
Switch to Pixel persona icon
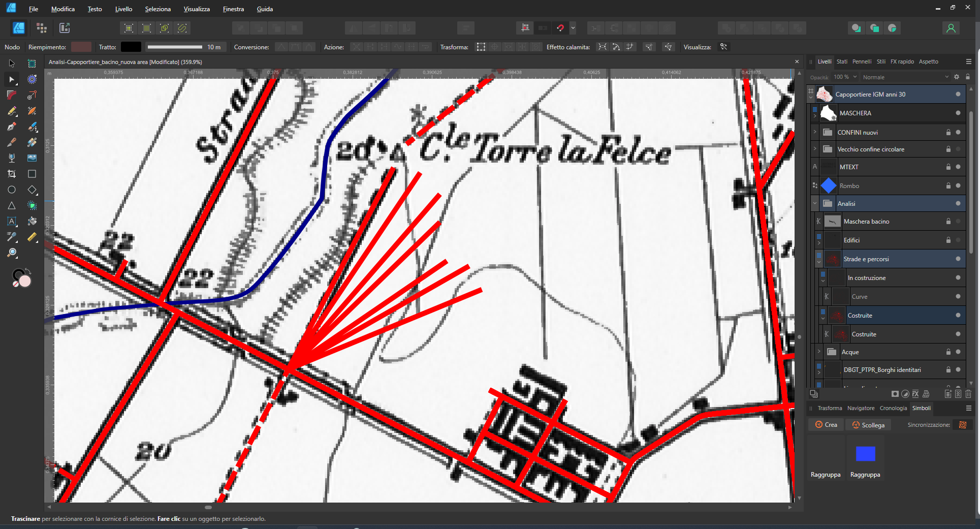point(42,28)
